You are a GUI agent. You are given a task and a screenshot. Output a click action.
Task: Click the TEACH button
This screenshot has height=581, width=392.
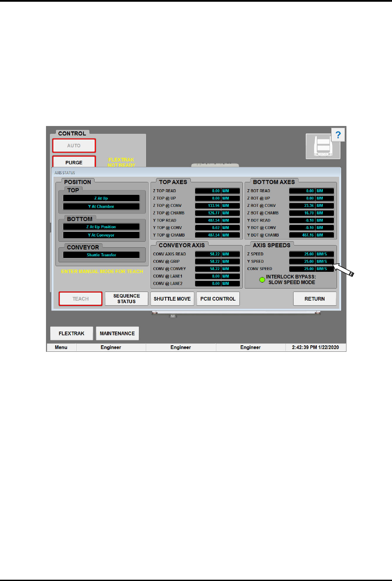point(80,299)
